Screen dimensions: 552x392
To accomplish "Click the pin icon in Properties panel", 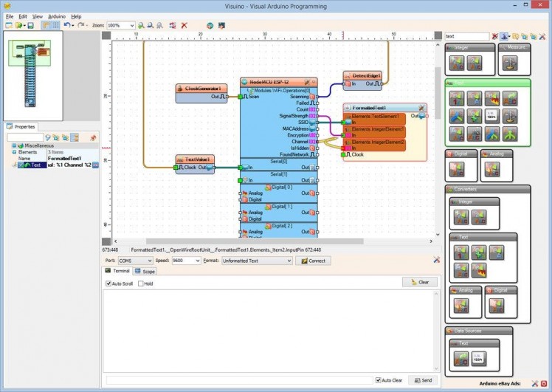I will pyautogui.click(x=93, y=138).
